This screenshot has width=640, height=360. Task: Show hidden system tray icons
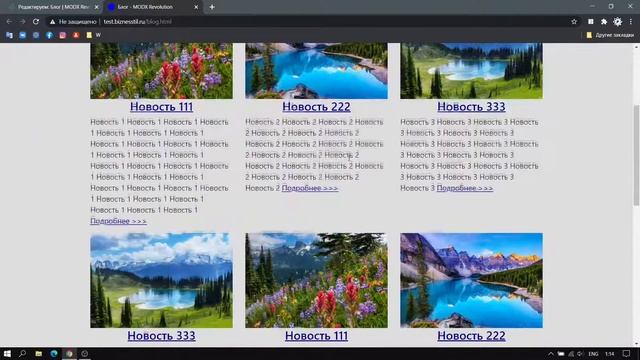coord(551,354)
